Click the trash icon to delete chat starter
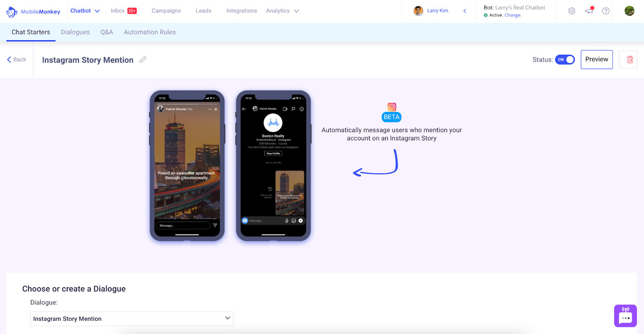This screenshot has width=644, height=334. (629, 59)
